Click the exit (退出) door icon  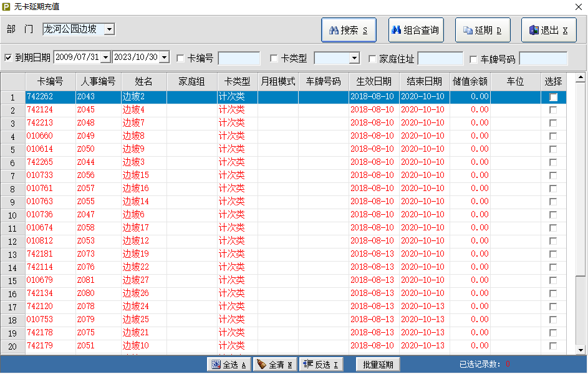pyautogui.click(x=534, y=30)
